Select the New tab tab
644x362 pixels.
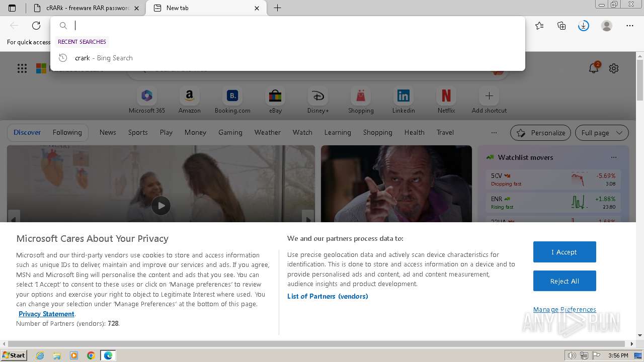coord(206,8)
